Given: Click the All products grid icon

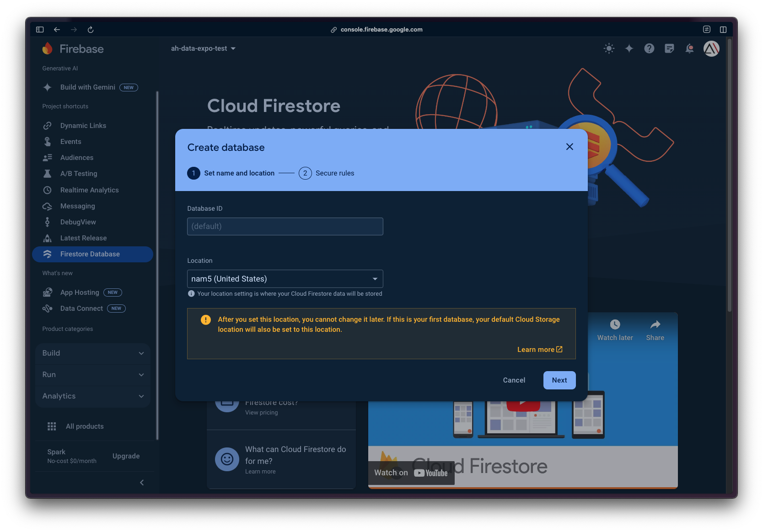Looking at the screenshot, I should [x=52, y=426].
